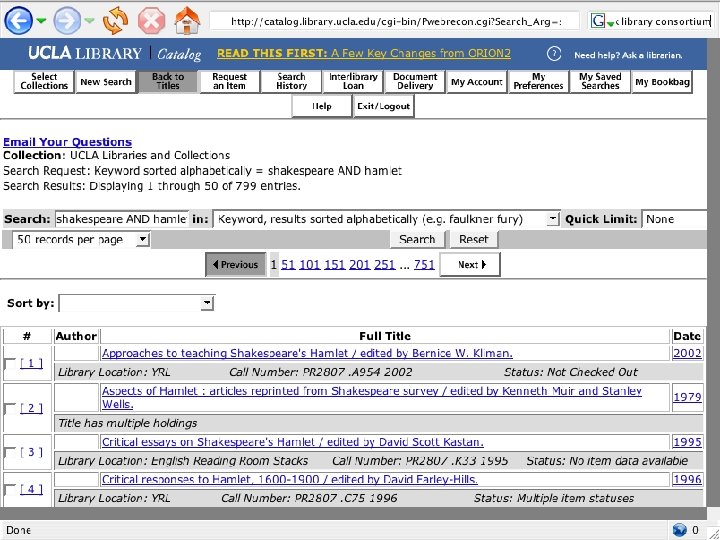Open My Saved Searches
This screenshot has width=720, height=540.
(600, 82)
